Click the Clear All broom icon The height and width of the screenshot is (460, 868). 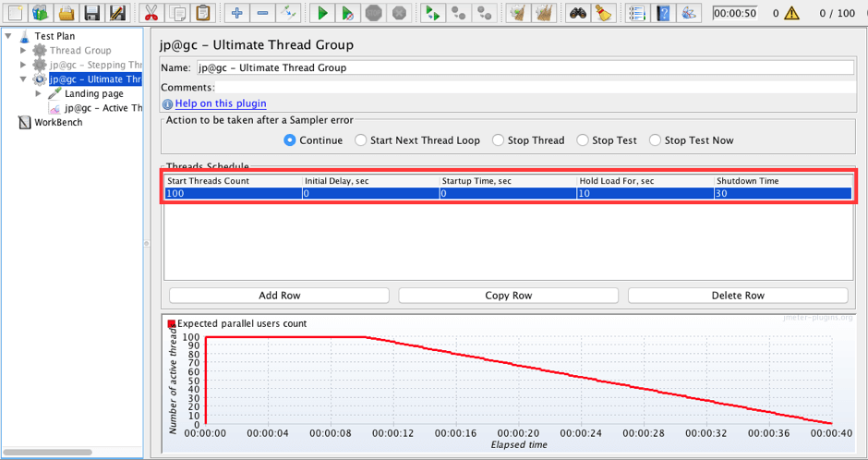603,13
